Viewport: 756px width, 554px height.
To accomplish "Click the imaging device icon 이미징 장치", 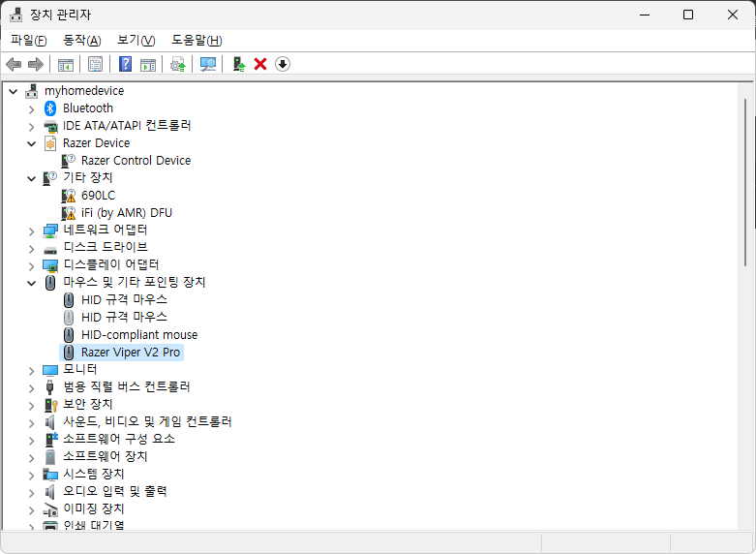I will click(50, 509).
